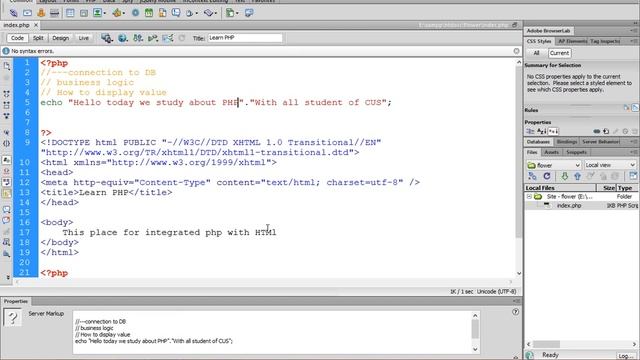Image resolution: width=640 pixels, height=360 pixels.
Task: Click the Open Documents icon in coding toolbar
Action: click(7, 66)
